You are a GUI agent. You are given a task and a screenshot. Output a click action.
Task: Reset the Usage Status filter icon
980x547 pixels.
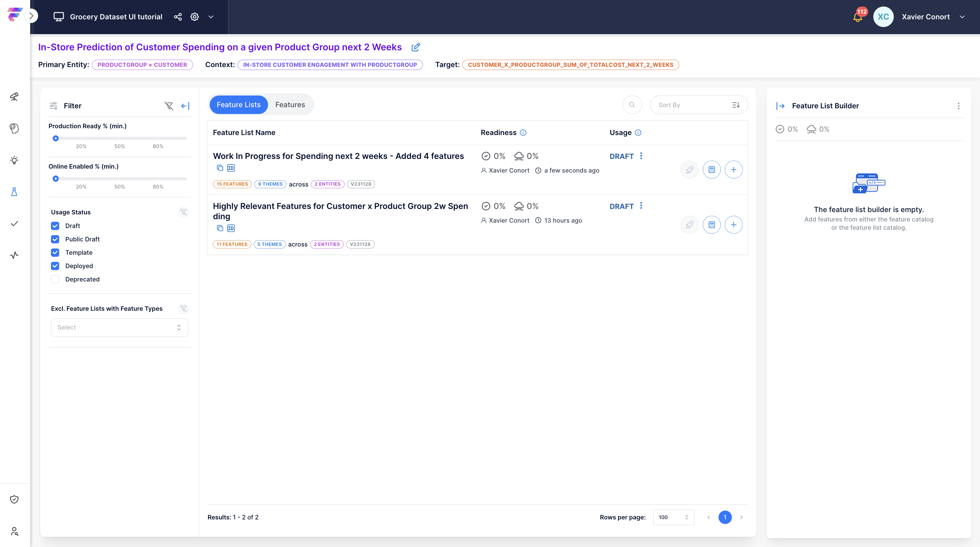click(183, 212)
